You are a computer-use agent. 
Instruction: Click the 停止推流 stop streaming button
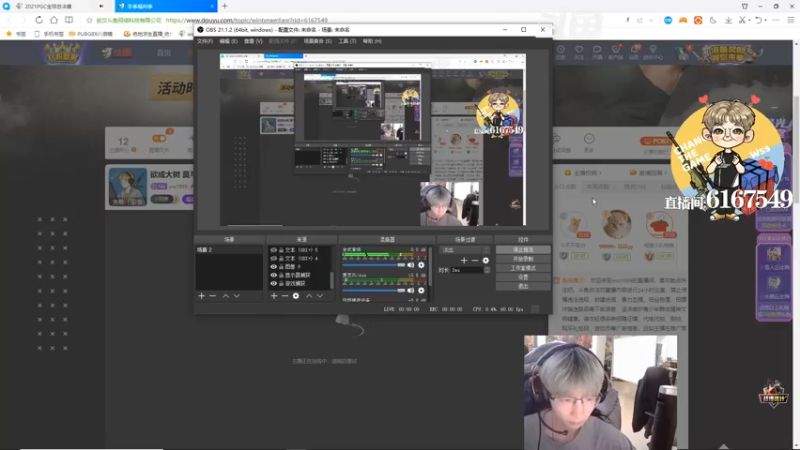coord(523,250)
